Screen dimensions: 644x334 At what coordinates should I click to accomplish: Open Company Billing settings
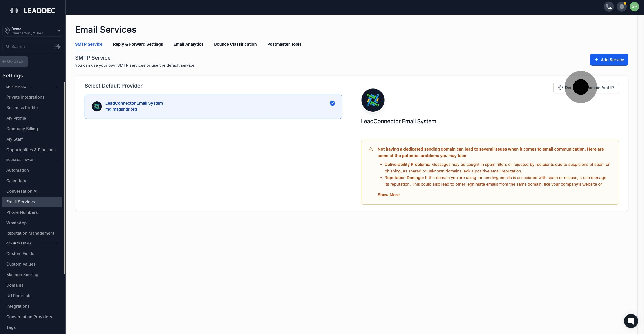tap(22, 129)
